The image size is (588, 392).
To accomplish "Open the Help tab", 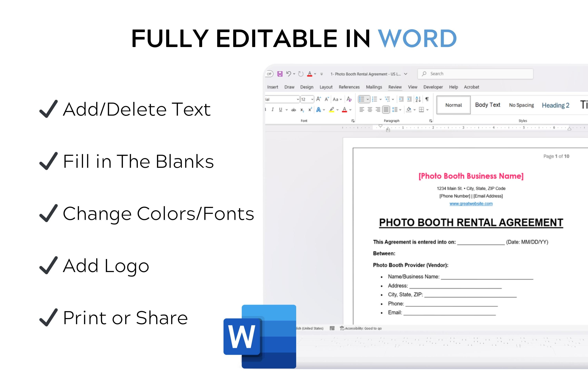I will pyautogui.click(x=454, y=87).
